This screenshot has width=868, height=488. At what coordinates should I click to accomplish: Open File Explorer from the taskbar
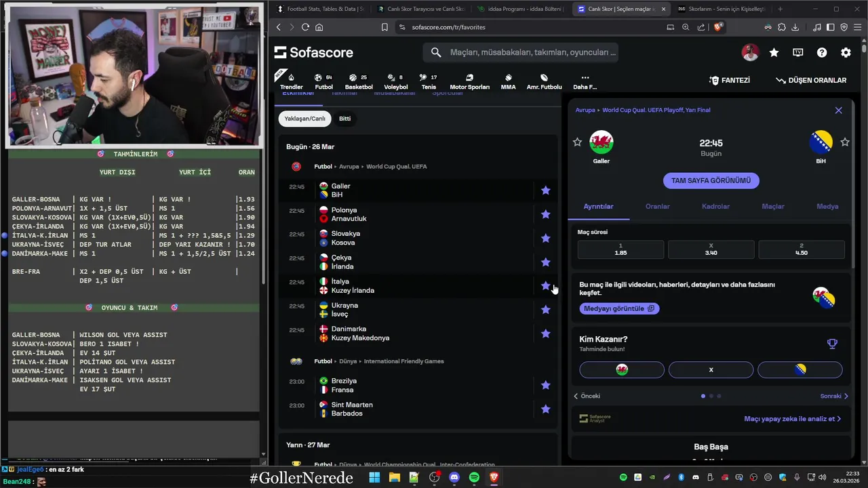coord(394,477)
